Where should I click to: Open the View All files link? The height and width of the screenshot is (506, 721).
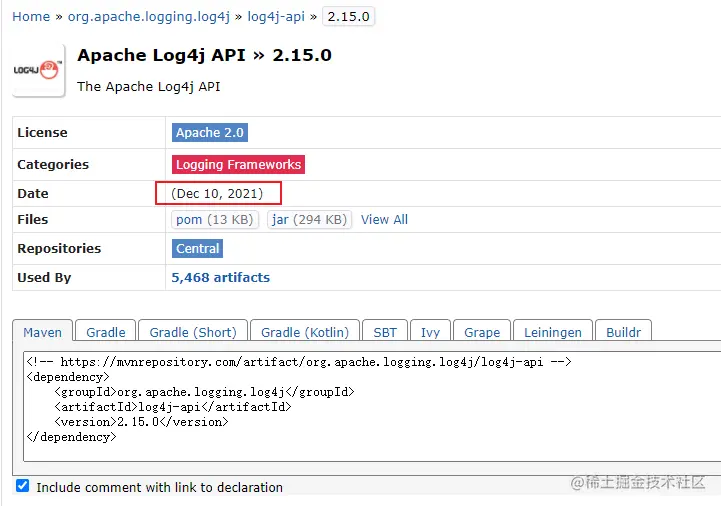coord(384,219)
